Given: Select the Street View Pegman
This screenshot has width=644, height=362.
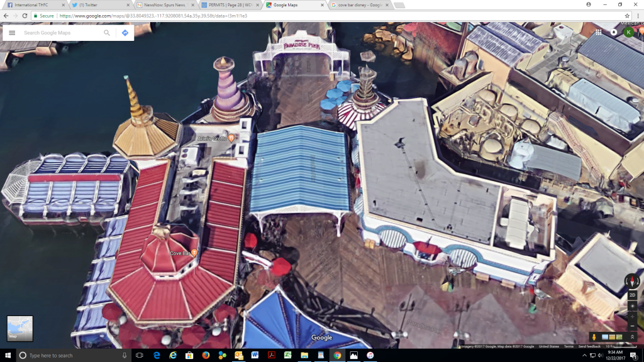Looking at the screenshot, I should (x=593, y=337).
